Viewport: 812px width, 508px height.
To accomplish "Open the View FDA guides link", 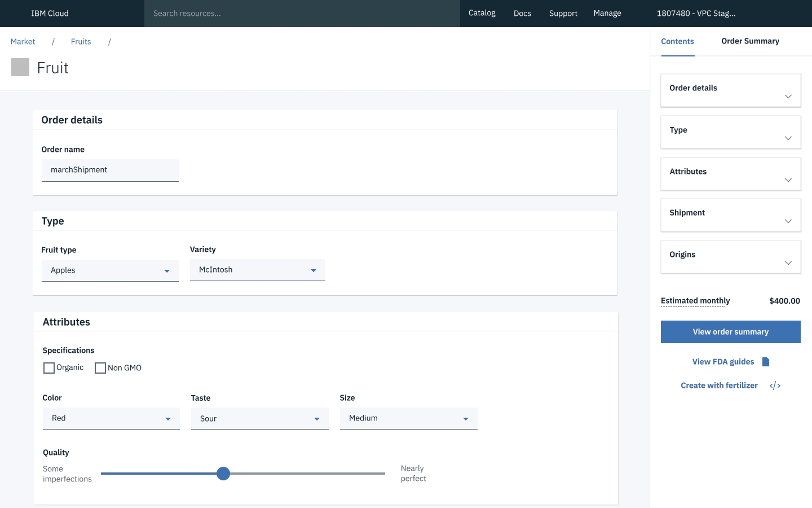I will [723, 362].
